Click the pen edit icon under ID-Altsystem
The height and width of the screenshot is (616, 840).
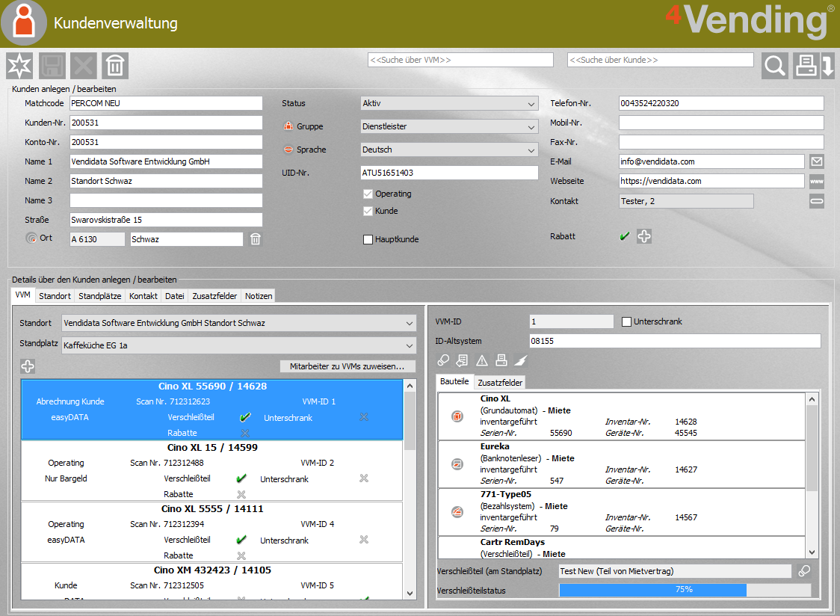(521, 361)
